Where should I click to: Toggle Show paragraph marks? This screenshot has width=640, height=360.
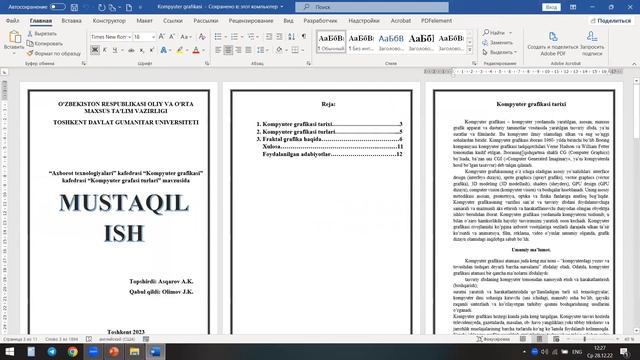point(304,36)
